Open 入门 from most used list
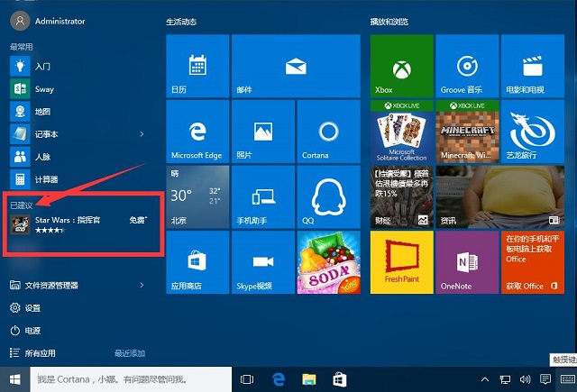This screenshot has width=577, height=392. [x=78, y=67]
